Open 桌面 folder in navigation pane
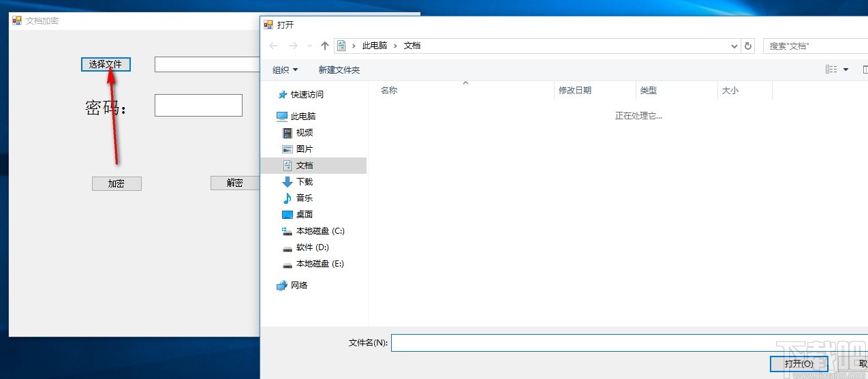This screenshot has width=868, height=379. coord(305,214)
